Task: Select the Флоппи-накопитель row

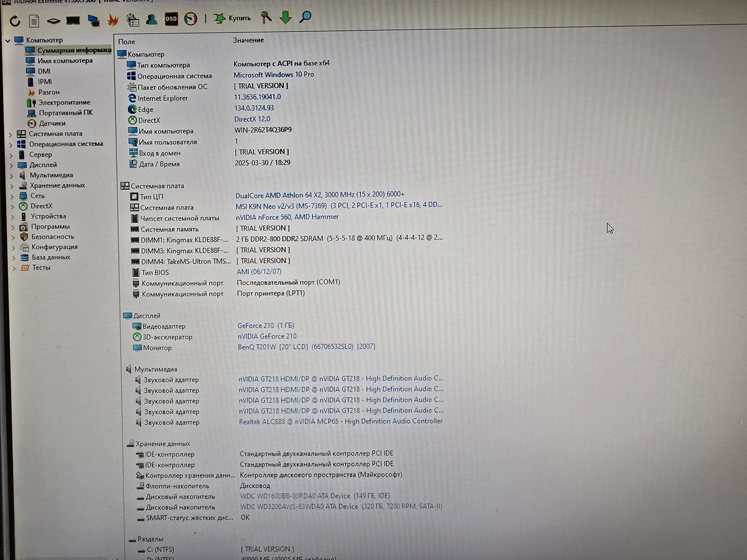Action: click(203, 486)
